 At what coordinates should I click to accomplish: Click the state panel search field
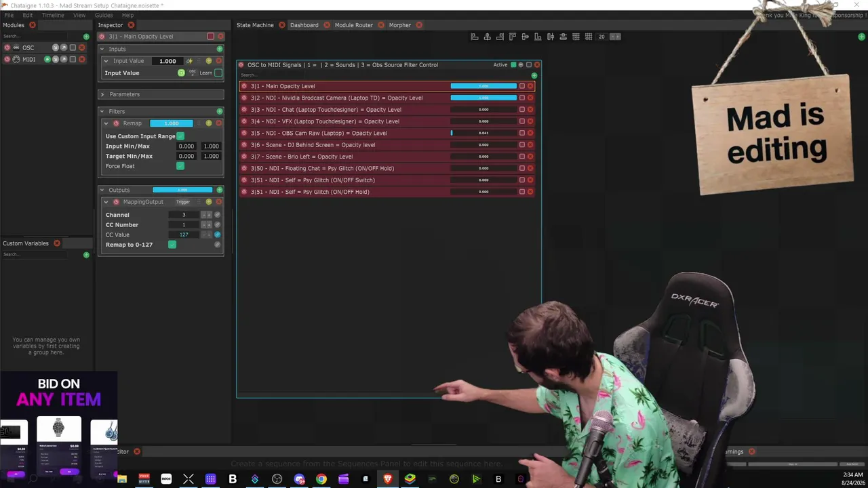coord(385,75)
